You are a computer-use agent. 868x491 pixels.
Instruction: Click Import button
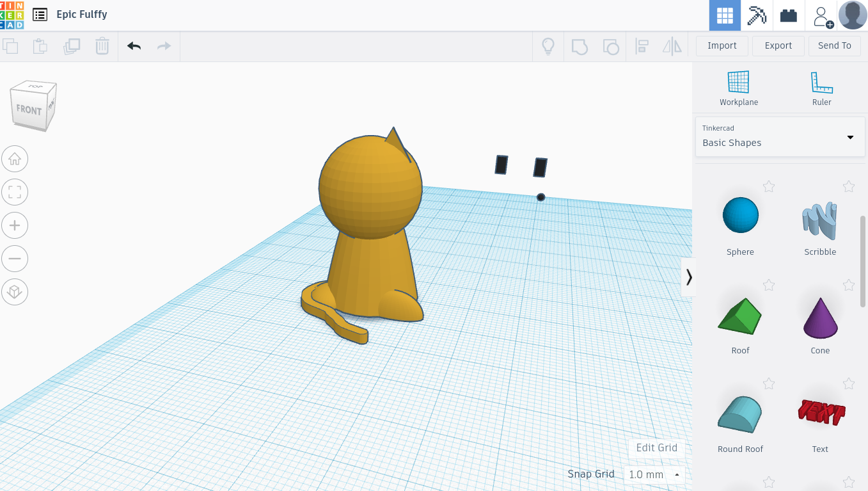point(722,45)
